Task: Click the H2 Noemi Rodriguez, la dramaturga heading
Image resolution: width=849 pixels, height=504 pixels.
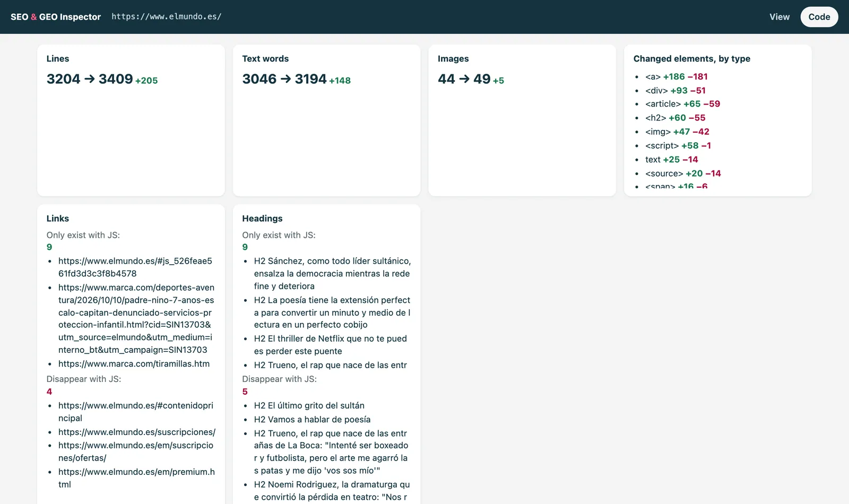Action: click(x=332, y=491)
